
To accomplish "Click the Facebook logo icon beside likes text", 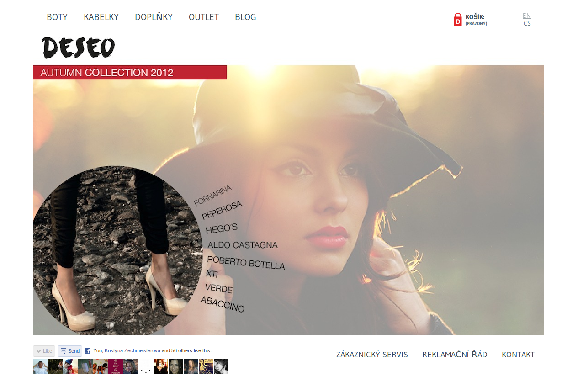I will coord(88,351).
